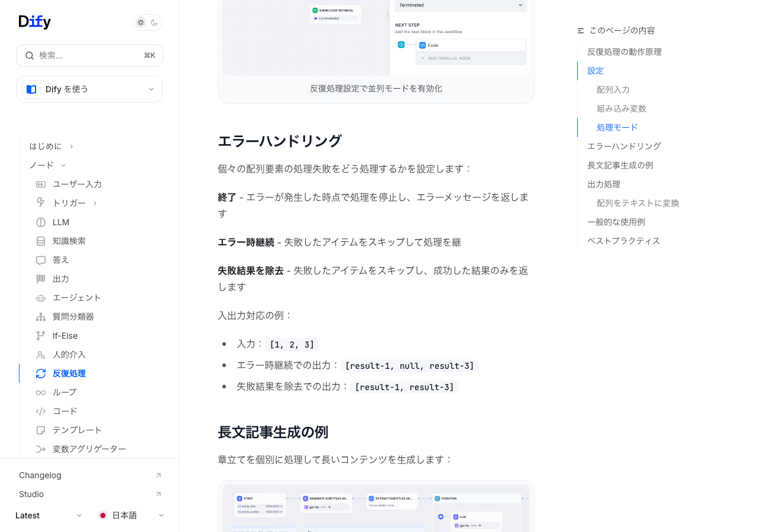The height and width of the screenshot is (532, 757).
Task: Click the エージェント robot icon
Action: pyautogui.click(x=41, y=298)
